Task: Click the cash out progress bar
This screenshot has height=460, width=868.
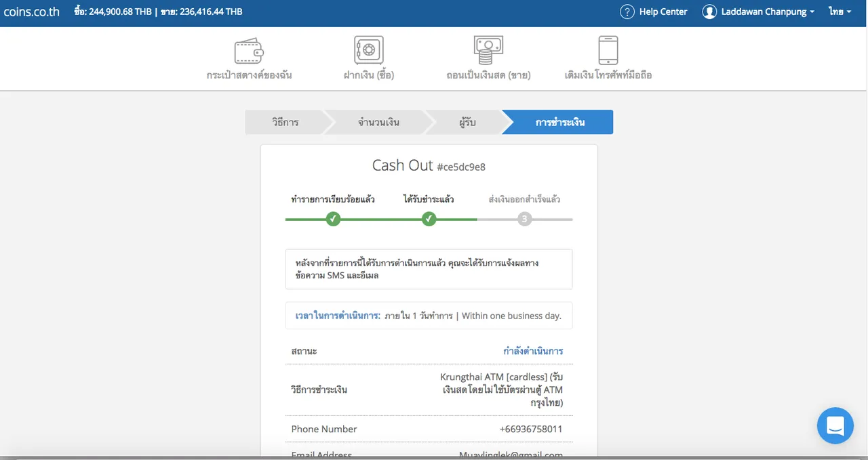Action: pyautogui.click(x=429, y=219)
